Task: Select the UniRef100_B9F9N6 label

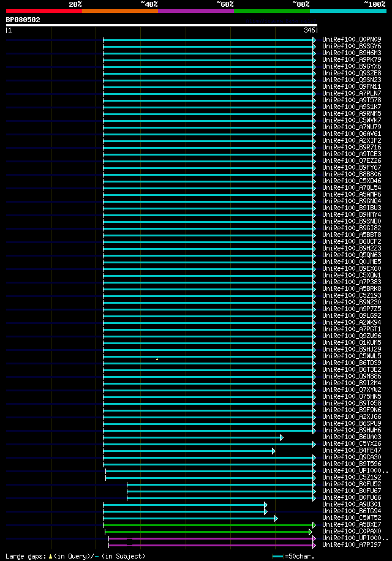Action: tap(352, 410)
